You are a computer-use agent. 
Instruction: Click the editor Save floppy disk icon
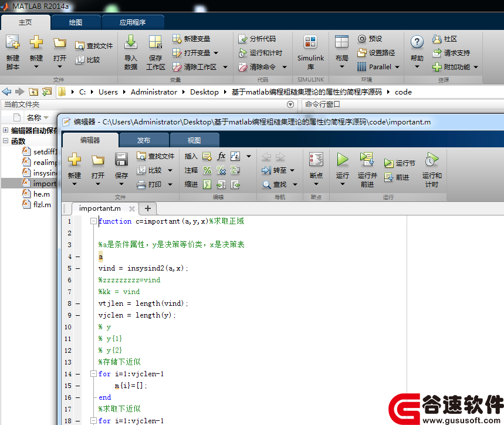point(121,159)
